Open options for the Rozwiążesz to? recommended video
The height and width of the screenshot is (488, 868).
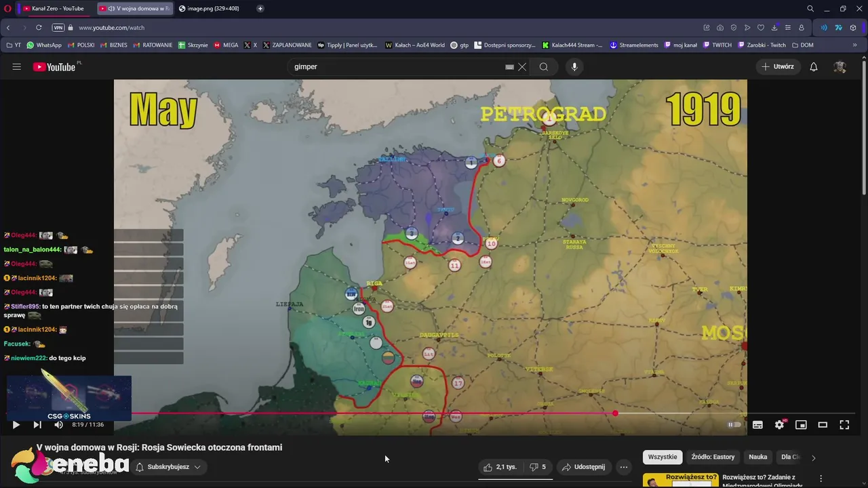pyautogui.click(x=821, y=479)
